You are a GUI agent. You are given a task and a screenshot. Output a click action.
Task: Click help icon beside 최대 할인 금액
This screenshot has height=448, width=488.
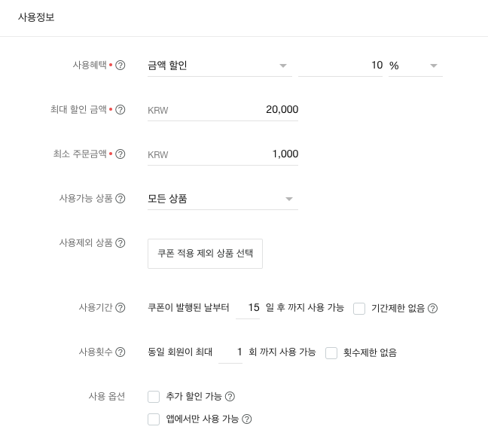click(x=120, y=110)
